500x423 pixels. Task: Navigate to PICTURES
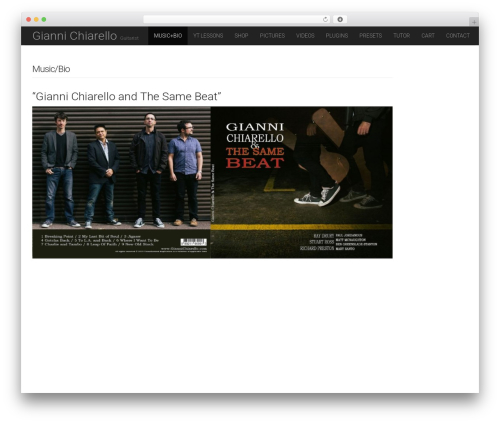(272, 36)
